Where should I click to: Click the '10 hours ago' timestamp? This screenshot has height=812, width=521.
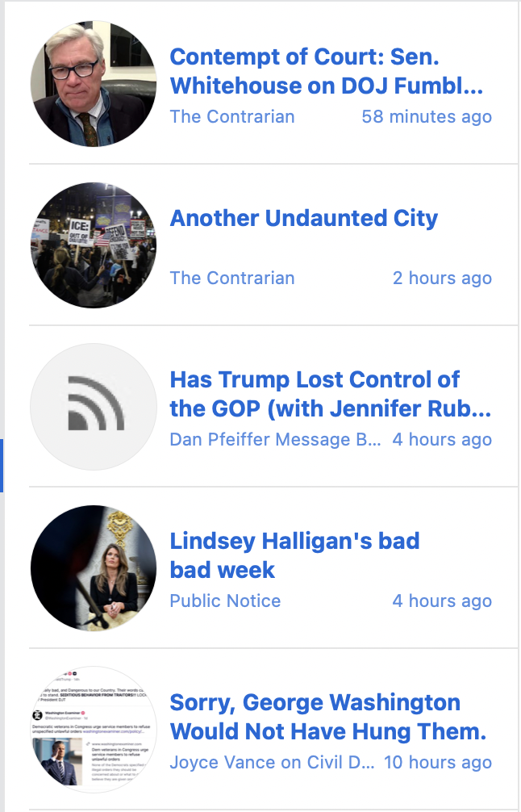click(x=437, y=762)
